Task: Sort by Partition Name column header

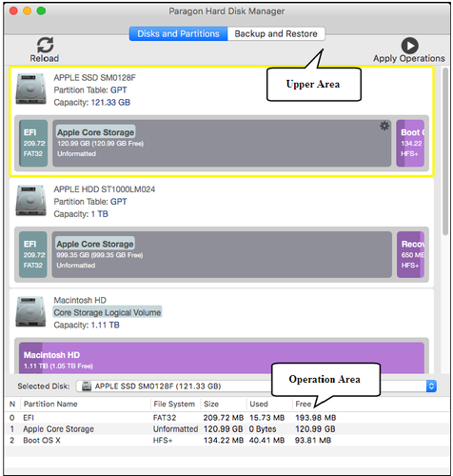Action: 50,404
